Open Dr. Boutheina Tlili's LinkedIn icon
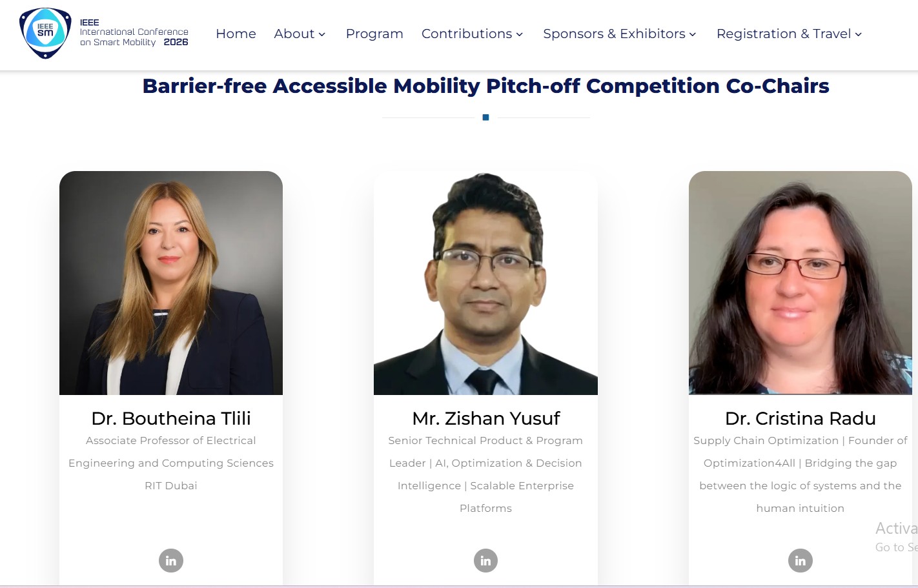918x588 pixels. 171,560
